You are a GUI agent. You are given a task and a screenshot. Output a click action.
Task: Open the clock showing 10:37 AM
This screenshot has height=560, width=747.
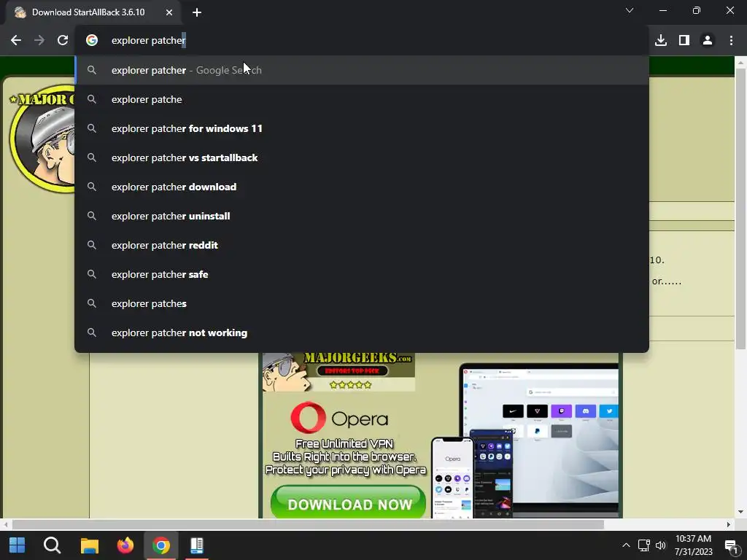click(x=693, y=545)
